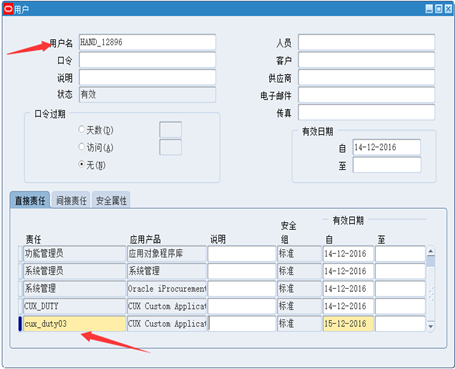The height and width of the screenshot is (369, 455).
Task: Click the 状态 field showing 有效
Action: 147,95
